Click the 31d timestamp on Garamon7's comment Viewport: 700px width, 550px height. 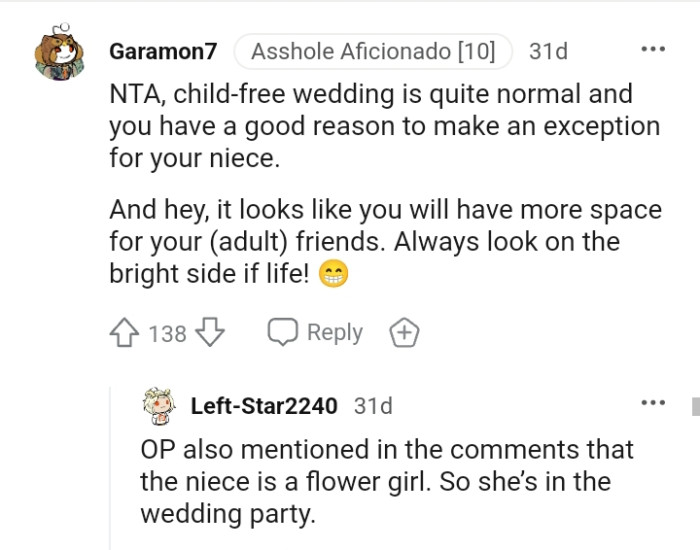coord(547,51)
